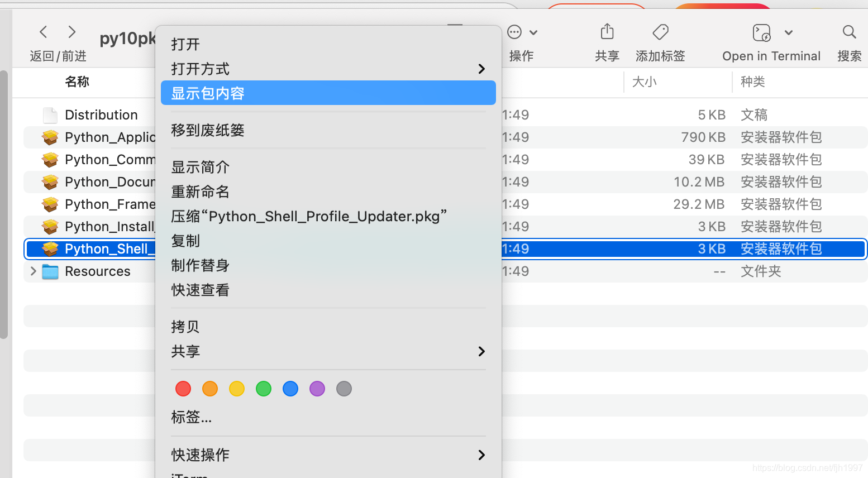Click 快速查看 for a quick look preview
868x478 pixels.
click(x=200, y=290)
